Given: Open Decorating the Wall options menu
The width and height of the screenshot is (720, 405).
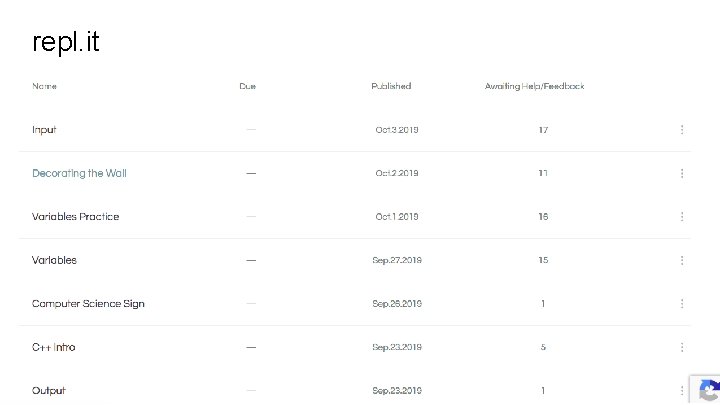Looking at the screenshot, I should pyautogui.click(x=682, y=173).
